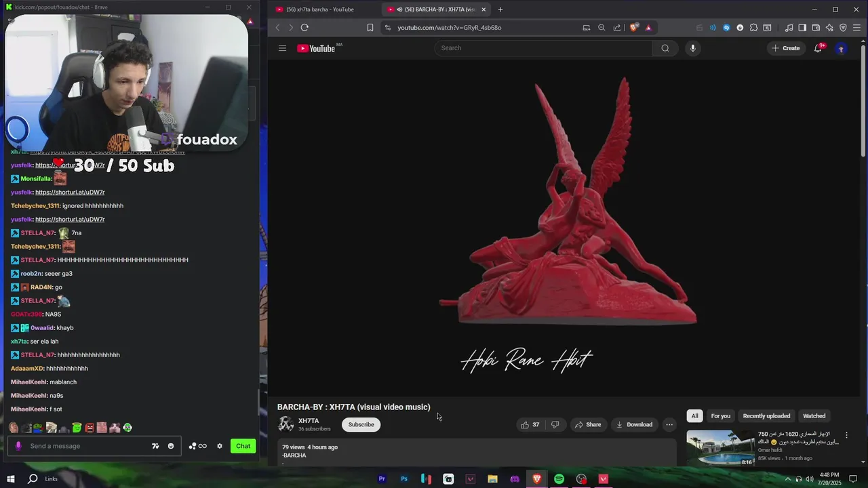Open the Brave Wallet icon
This screenshot has width=868, height=488.
pyautogui.click(x=816, y=28)
